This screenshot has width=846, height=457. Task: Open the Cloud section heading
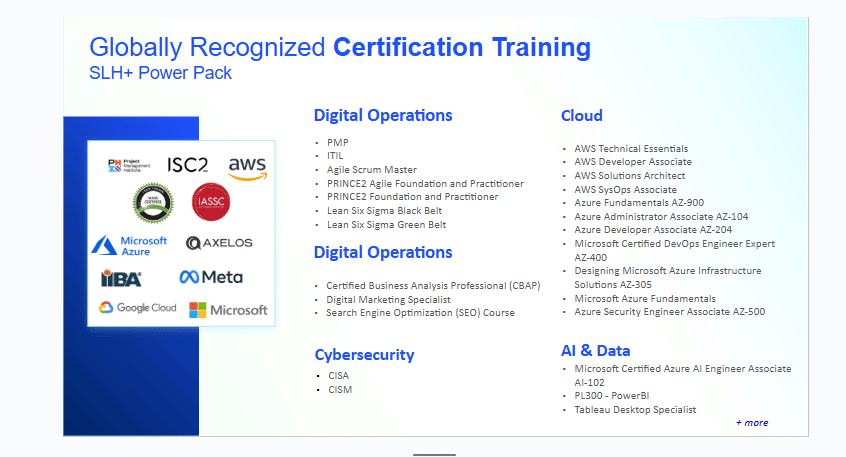pyautogui.click(x=581, y=115)
